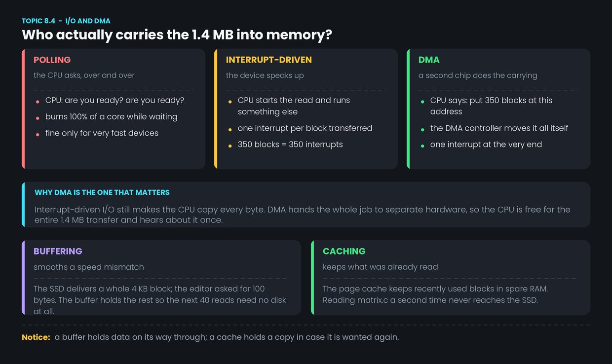Click the yellow 'Notice:' label
Image resolution: width=612 pixels, height=364 pixels.
pos(36,337)
